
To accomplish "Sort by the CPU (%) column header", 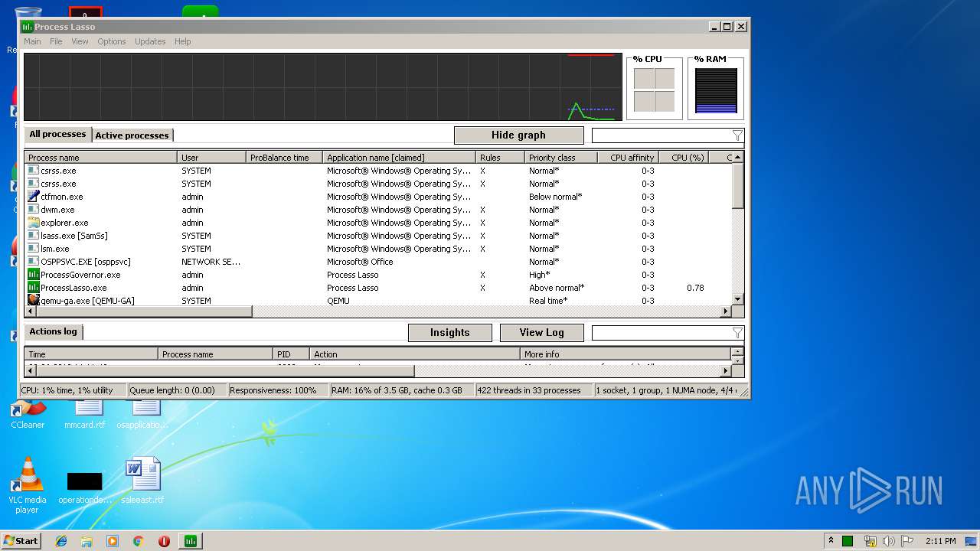I will point(682,158).
